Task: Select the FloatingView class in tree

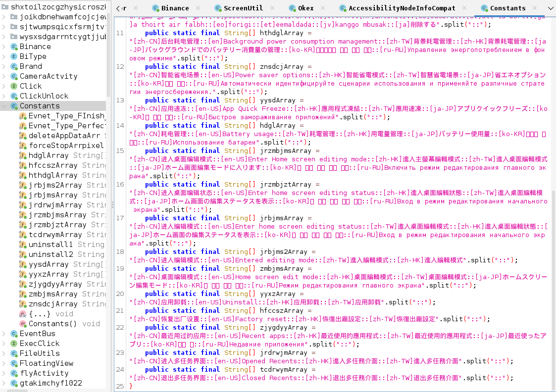Action: [47, 363]
